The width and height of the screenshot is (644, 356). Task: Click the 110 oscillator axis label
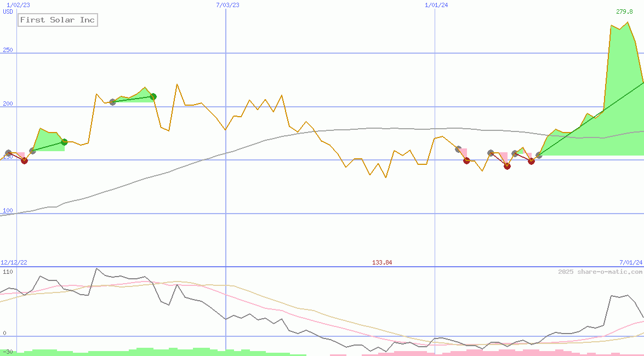(8, 272)
